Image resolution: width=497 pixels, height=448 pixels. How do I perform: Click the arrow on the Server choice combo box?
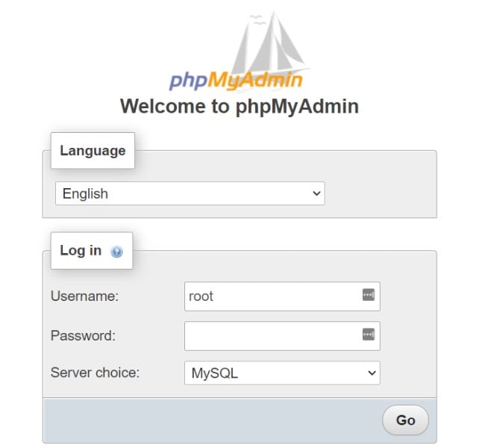[x=371, y=373]
